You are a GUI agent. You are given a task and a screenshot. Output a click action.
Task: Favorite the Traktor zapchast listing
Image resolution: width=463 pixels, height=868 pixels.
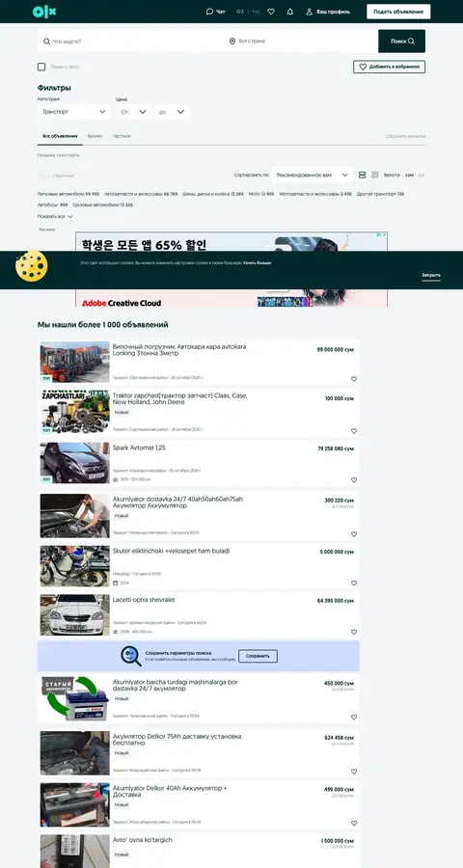click(354, 431)
